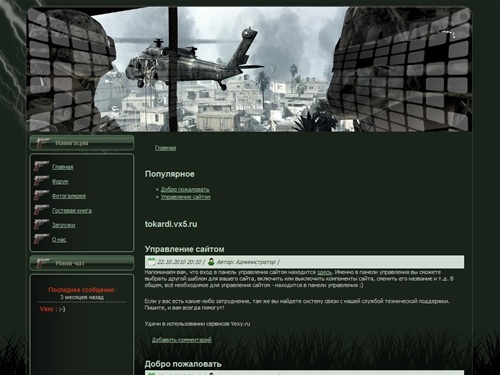This screenshot has width=500, height=375.
Task: Click the pistol icon beside Фотогалерея
Action: (41, 195)
